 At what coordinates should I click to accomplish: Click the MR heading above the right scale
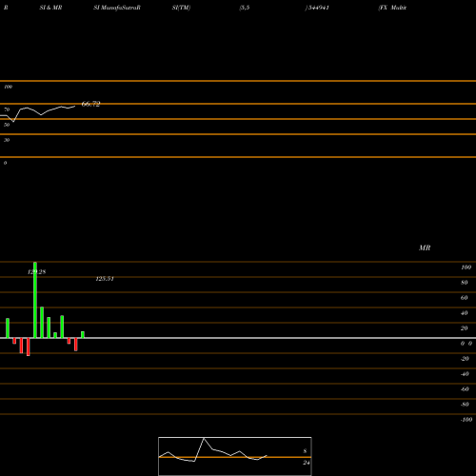click(x=425, y=248)
